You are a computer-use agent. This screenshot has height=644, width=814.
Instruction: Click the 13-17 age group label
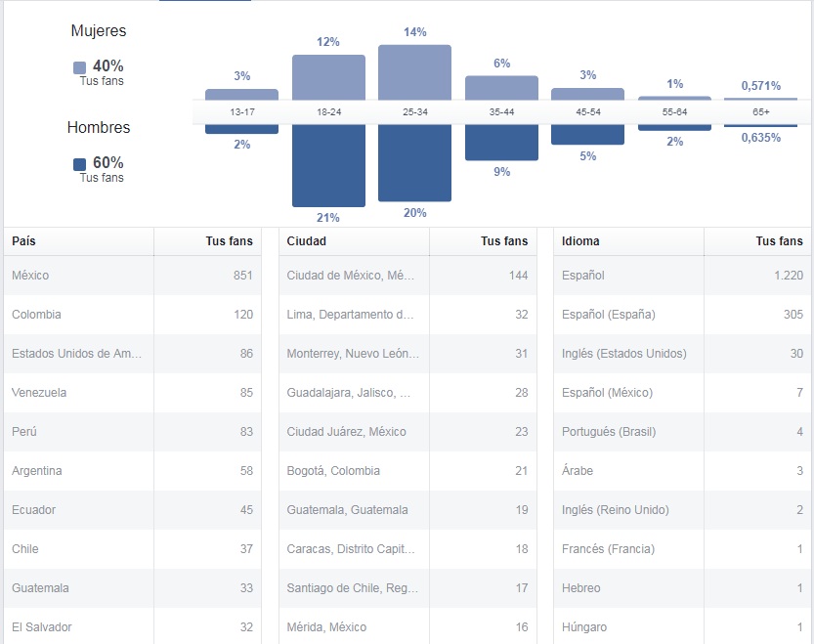(242, 112)
